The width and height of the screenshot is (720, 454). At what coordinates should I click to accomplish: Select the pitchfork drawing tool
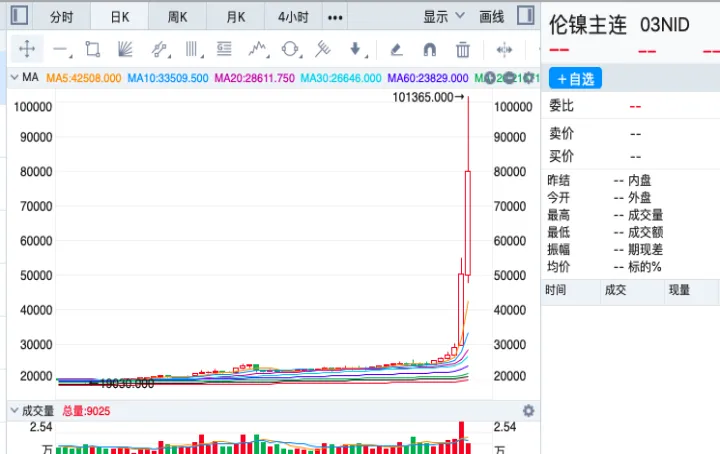point(322,49)
